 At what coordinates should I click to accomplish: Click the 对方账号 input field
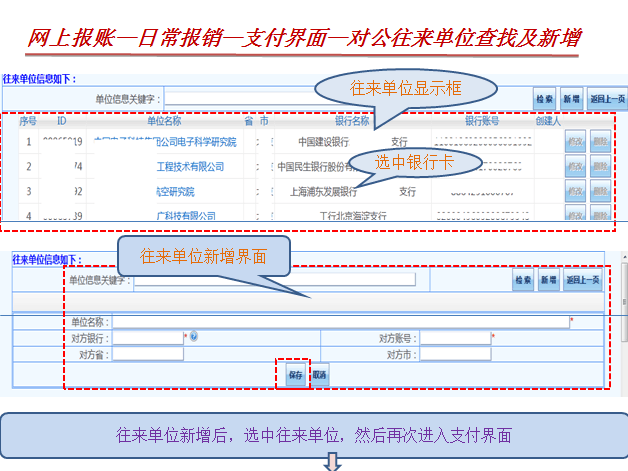[x=455, y=338]
